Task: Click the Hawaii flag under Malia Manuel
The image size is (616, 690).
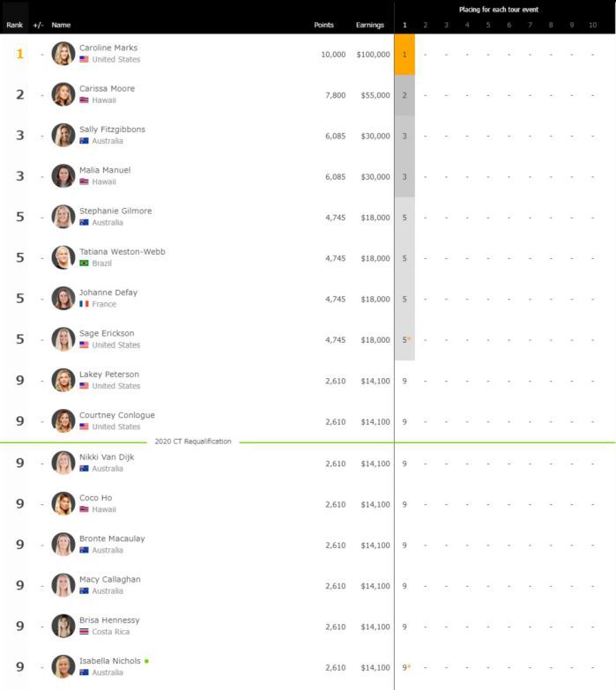Action: click(x=84, y=182)
